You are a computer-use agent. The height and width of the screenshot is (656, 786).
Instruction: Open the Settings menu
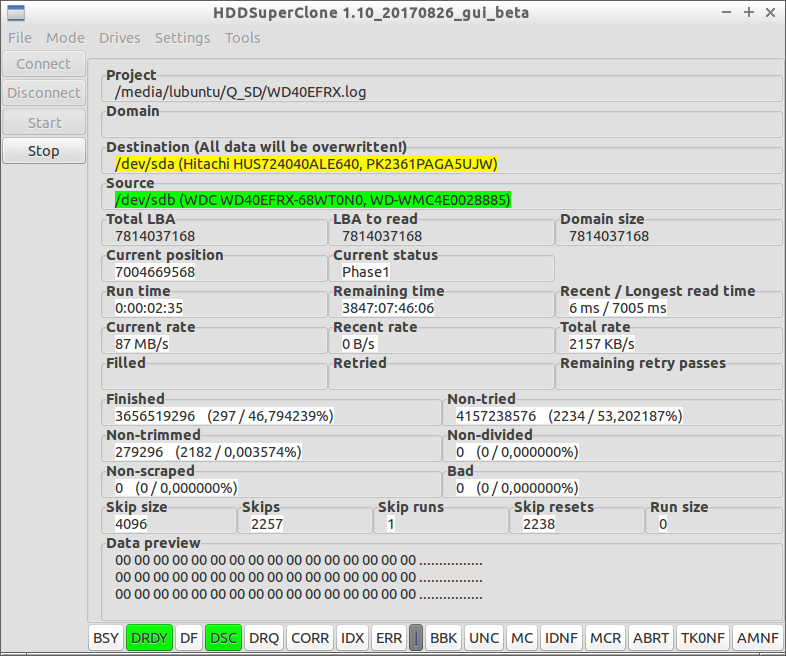coord(182,38)
